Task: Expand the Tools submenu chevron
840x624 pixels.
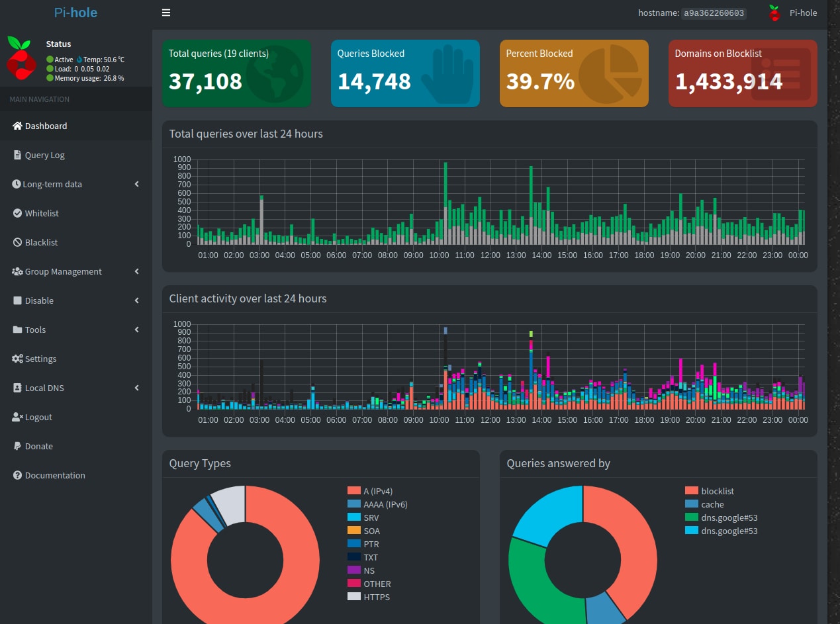Action: pos(137,330)
